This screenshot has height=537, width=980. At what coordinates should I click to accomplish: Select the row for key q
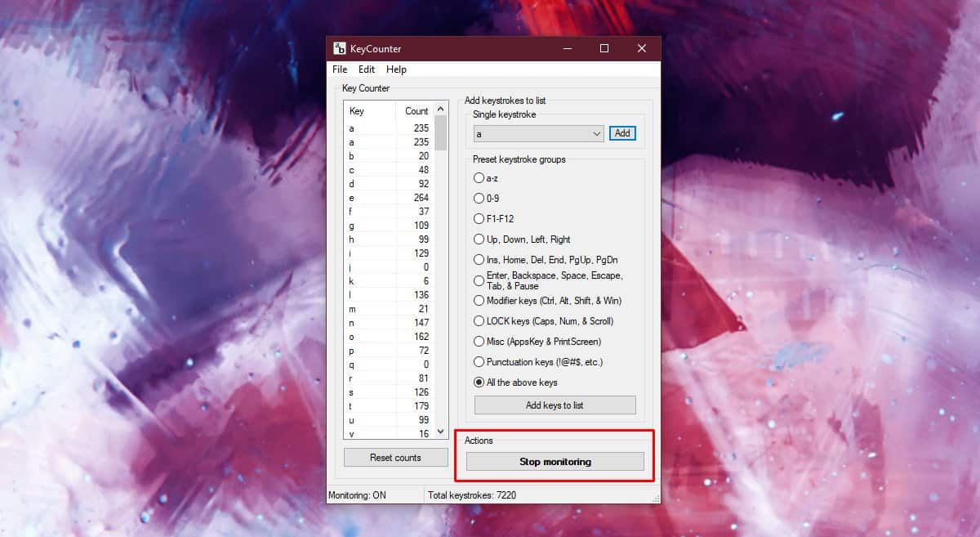389,365
